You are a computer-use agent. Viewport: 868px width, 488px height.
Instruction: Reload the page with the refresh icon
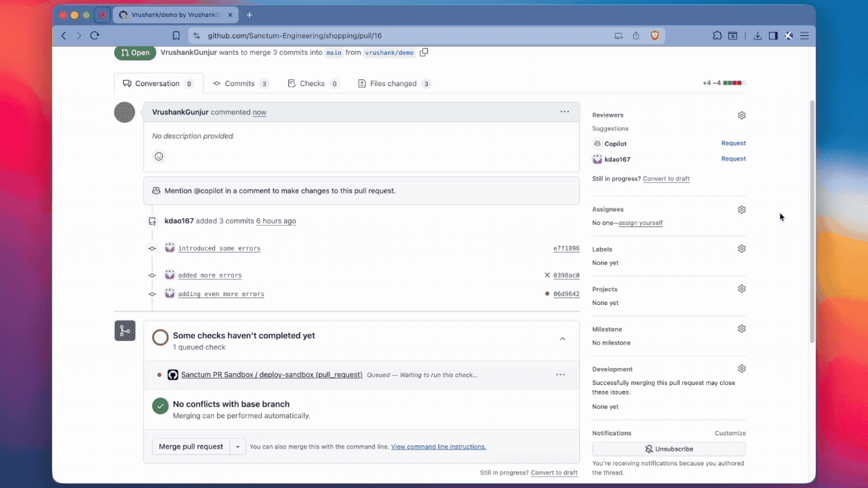pyautogui.click(x=94, y=36)
